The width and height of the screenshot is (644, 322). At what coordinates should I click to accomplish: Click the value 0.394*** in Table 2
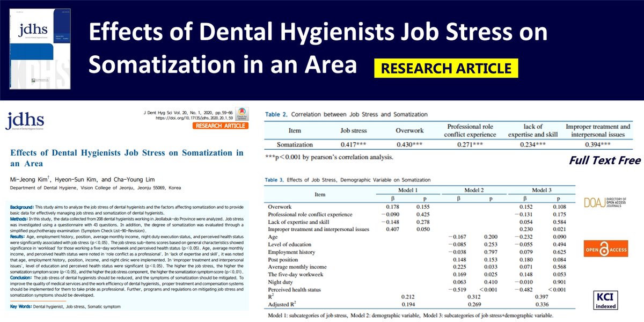(598, 145)
